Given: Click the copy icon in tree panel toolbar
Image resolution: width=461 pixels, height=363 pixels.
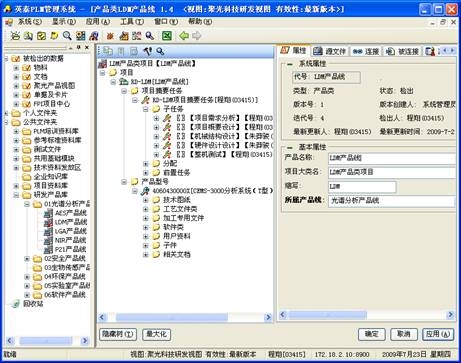Looking at the screenshot, I should click(x=108, y=51).
